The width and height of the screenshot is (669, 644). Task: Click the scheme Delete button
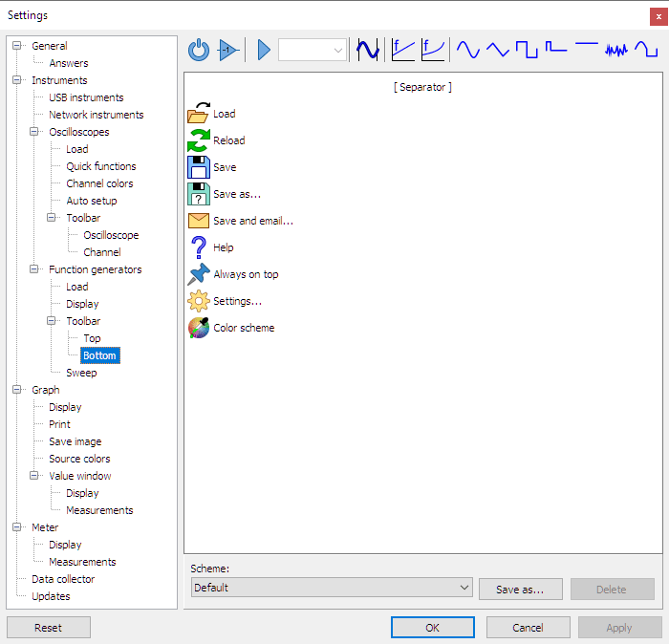click(613, 589)
